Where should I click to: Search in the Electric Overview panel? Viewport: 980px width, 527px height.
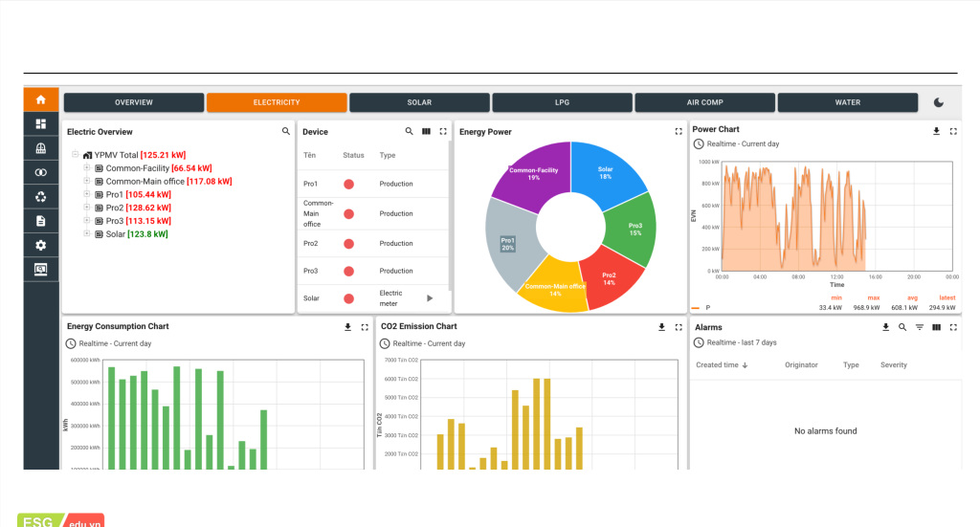pyautogui.click(x=285, y=131)
